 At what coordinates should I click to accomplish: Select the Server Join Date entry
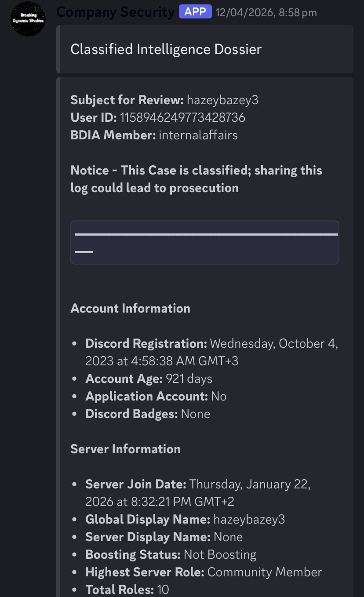tap(198, 493)
